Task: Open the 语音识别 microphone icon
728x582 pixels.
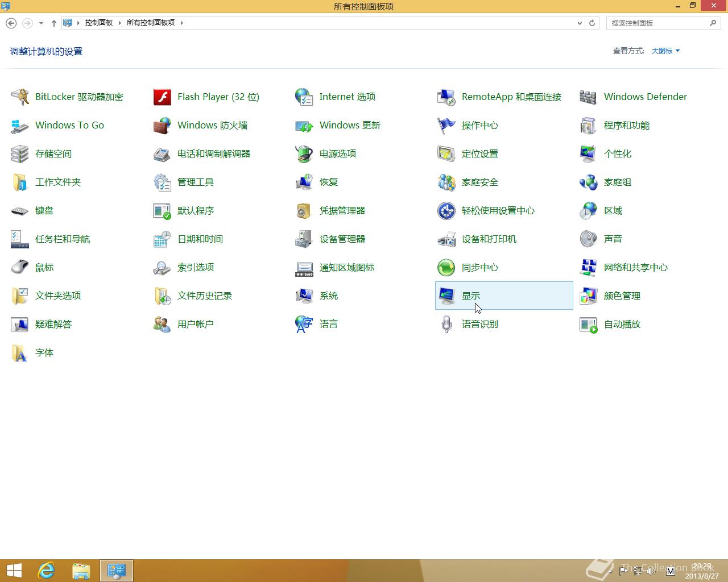Action: pos(446,324)
